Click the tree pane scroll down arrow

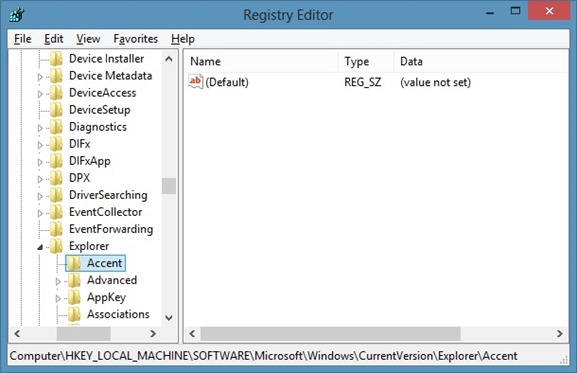169,318
